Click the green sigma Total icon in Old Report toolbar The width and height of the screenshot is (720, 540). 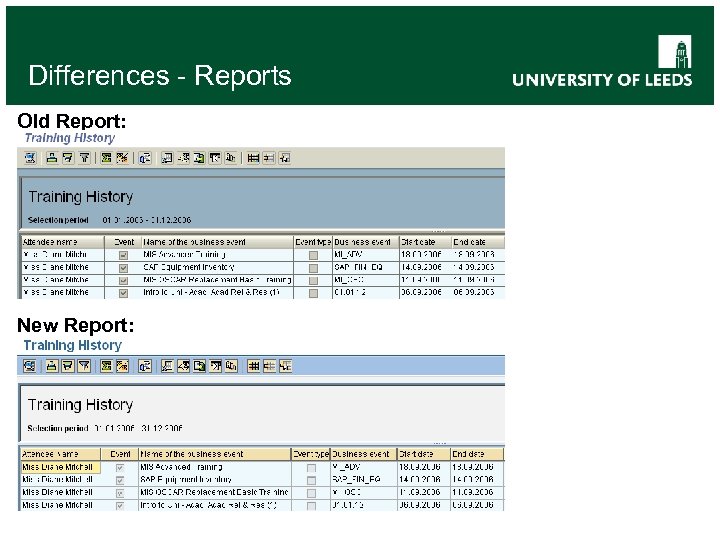tap(107, 158)
